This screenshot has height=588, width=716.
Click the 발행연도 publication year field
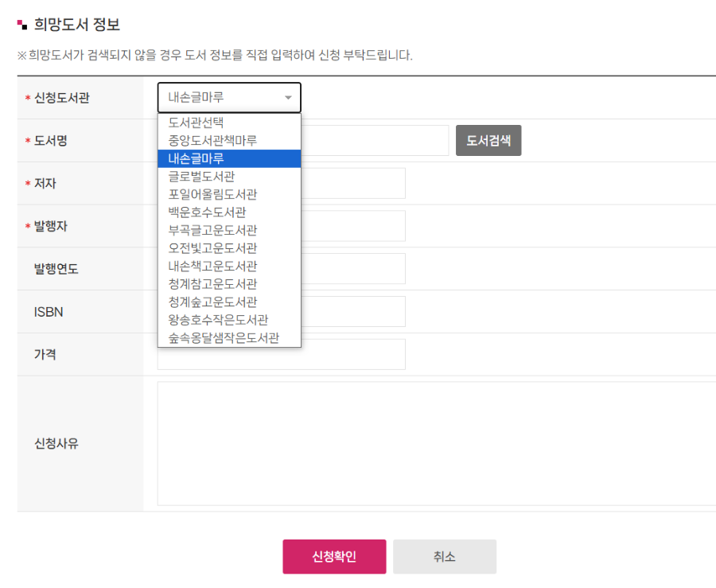358,268
